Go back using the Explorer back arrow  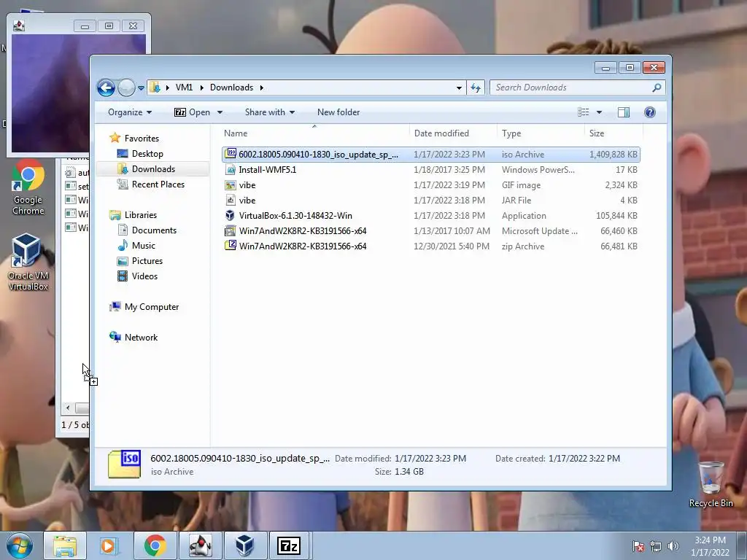point(106,87)
